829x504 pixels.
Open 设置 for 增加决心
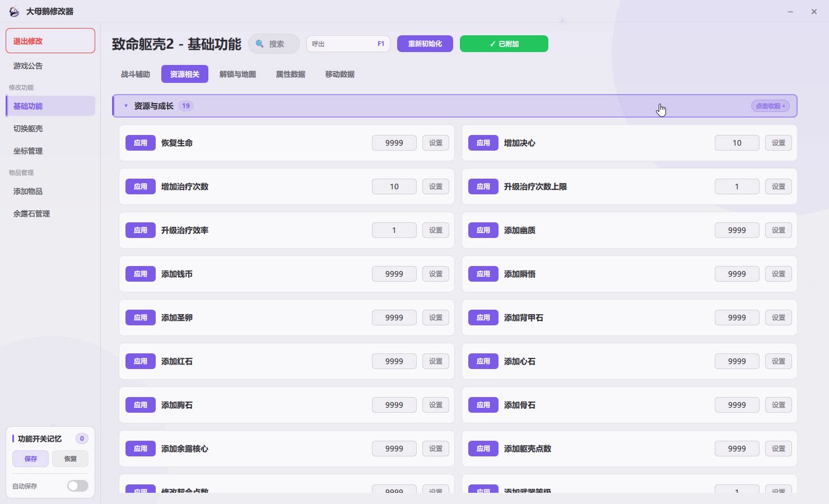click(779, 143)
